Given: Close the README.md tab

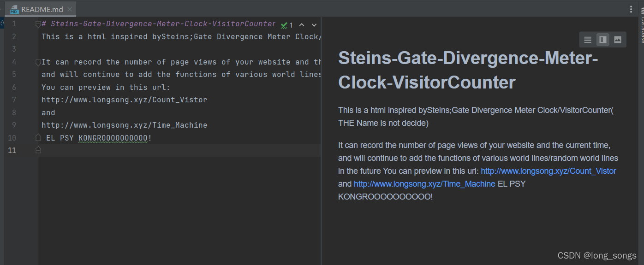Looking at the screenshot, I should click(69, 9).
